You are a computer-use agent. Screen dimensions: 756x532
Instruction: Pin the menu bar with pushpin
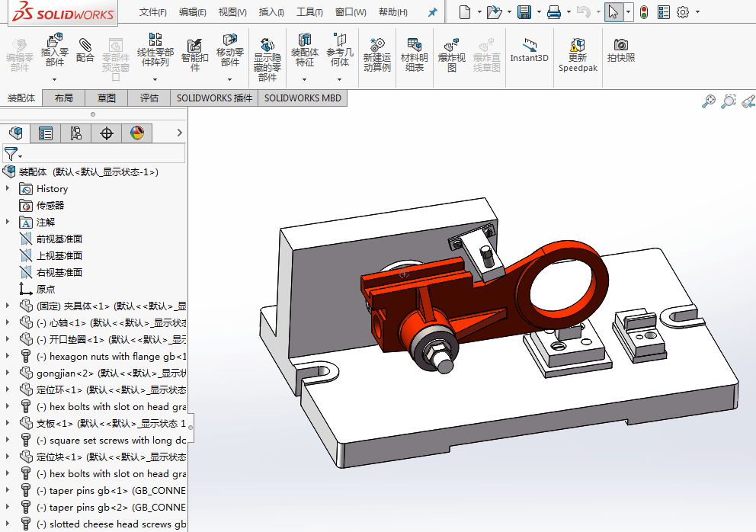pyautogui.click(x=432, y=12)
